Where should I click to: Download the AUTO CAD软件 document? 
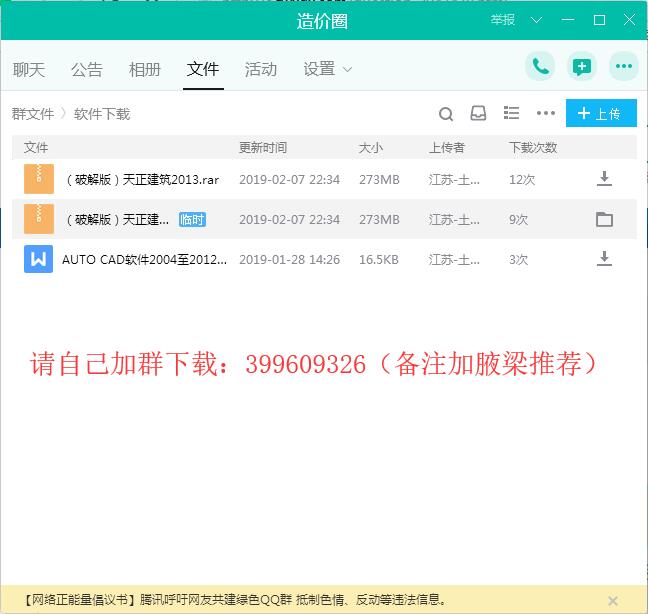(x=604, y=259)
